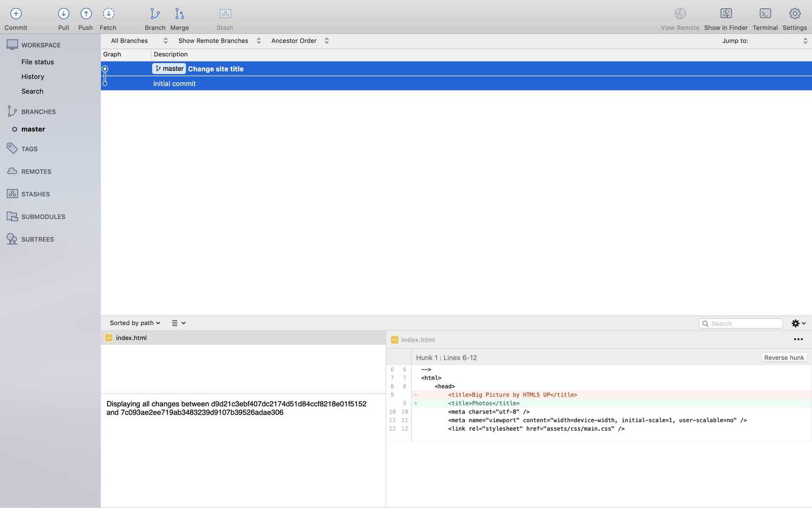Viewport: 812px width, 508px height.
Task: Click the Reverse hunk button
Action: tap(784, 357)
